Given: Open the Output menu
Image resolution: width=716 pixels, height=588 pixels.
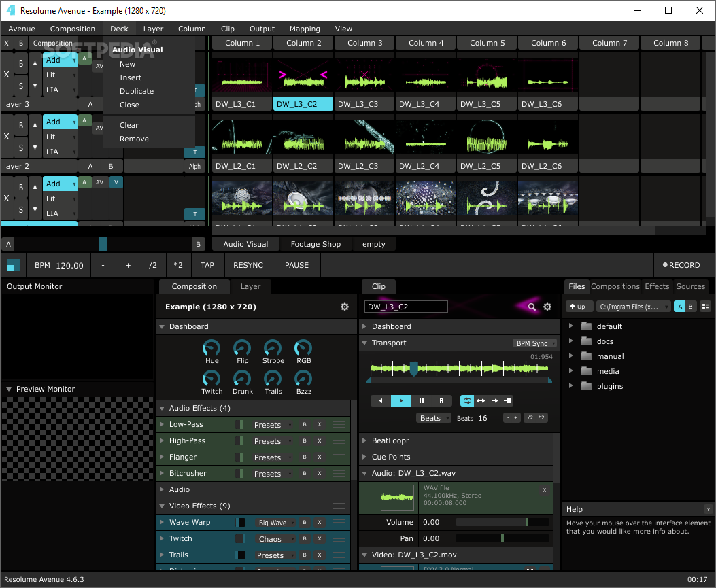Looking at the screenshot, I should [262, 29].
